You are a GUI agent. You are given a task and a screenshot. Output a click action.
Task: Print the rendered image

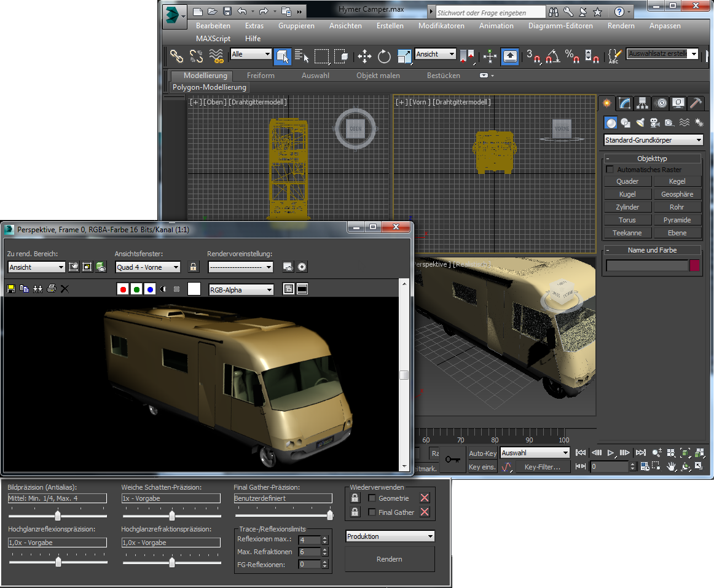click(52, 289)
